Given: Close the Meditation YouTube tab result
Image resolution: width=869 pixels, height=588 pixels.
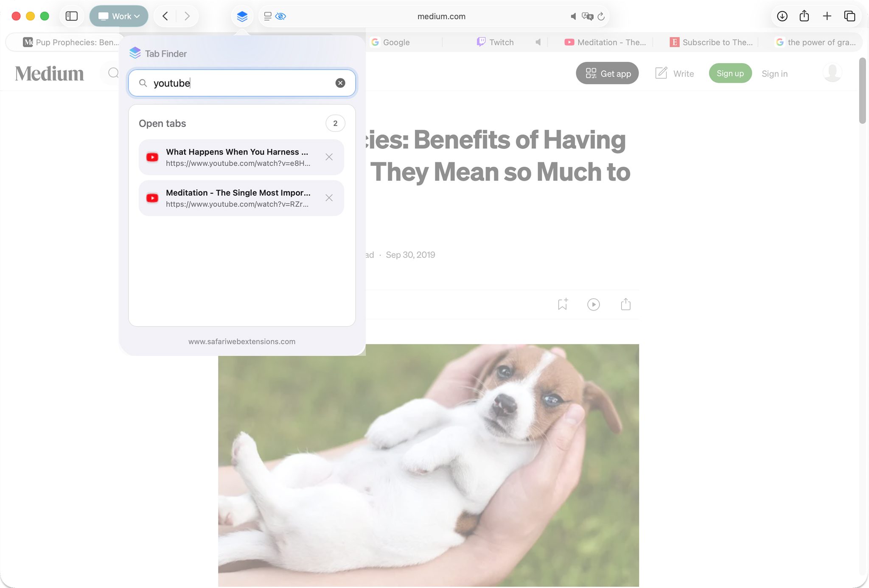Looking at the screenshot, I should pyautogui.click(x=329, y=198).
